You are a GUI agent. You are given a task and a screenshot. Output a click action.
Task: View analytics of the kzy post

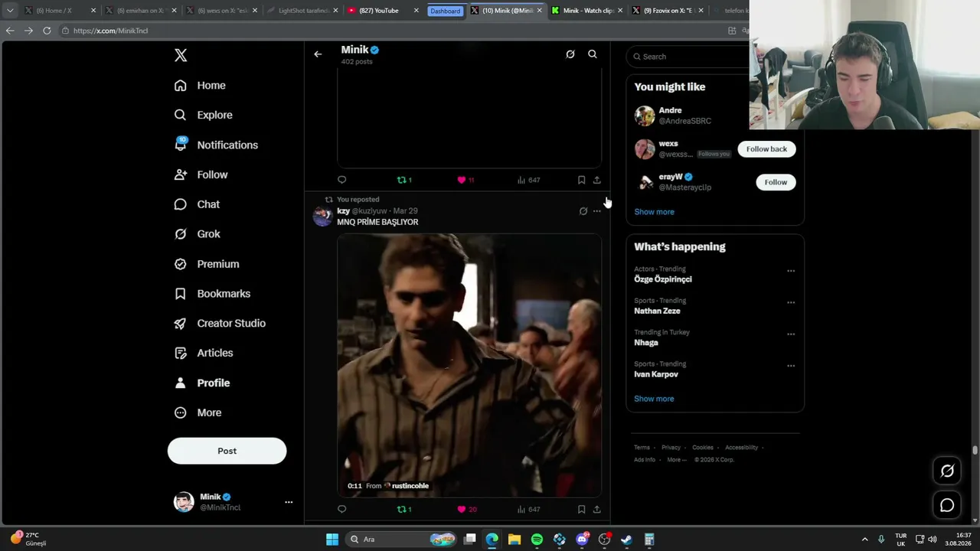tap(528, 509)
